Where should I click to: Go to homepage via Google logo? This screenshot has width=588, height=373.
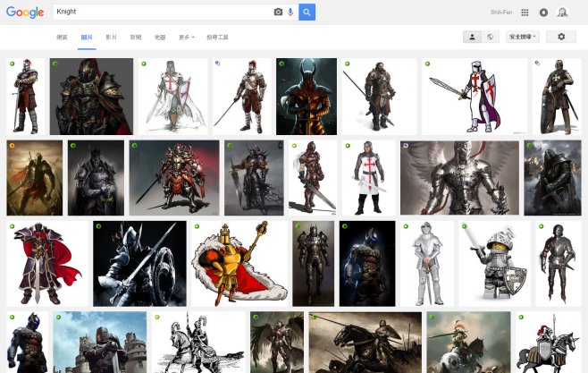[x=25, y=12]
